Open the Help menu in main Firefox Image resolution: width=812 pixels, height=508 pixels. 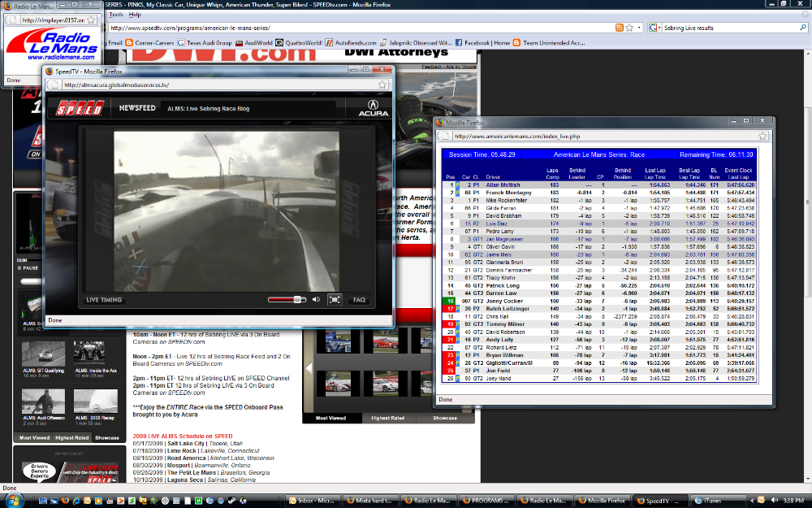click(135, 15)
